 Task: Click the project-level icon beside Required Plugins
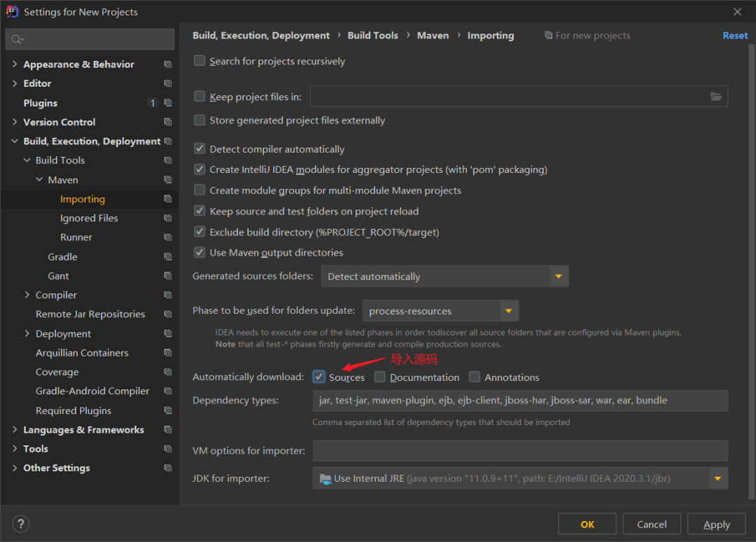(x=168, y=410)
